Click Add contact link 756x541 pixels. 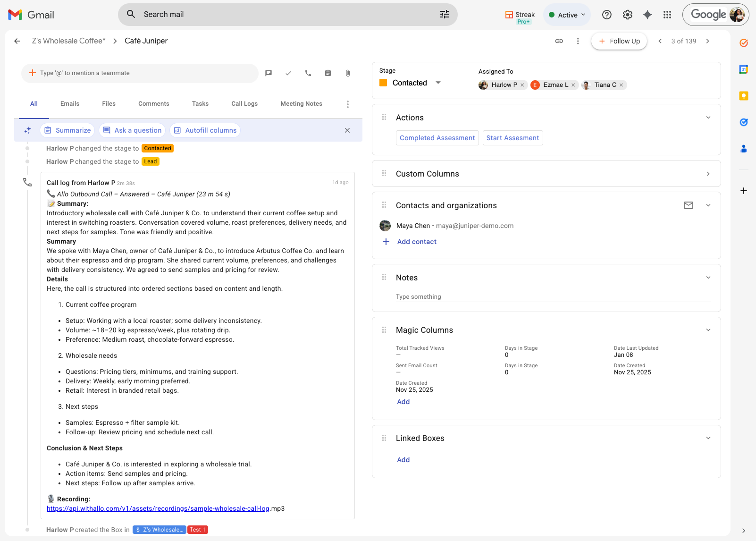point(417,242)
